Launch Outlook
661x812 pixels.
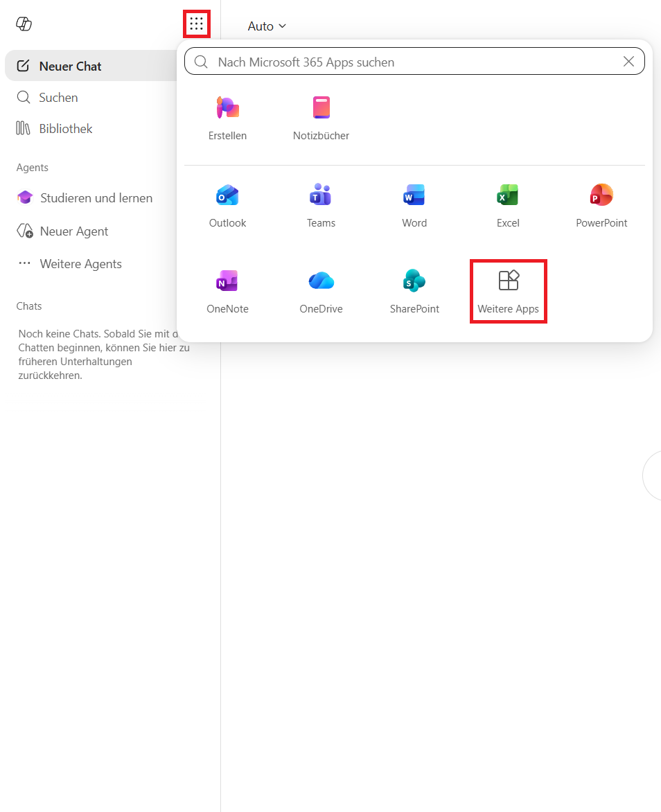click(227, 206)
